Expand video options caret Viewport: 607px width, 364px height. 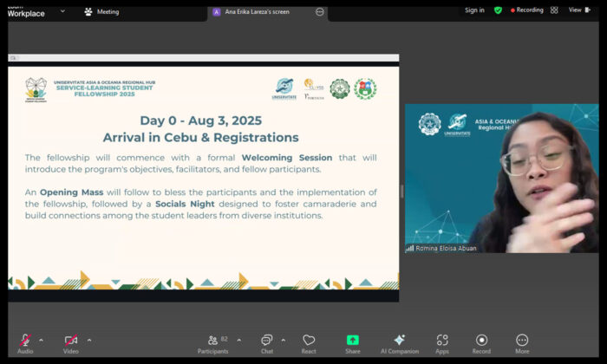(88, 340)
